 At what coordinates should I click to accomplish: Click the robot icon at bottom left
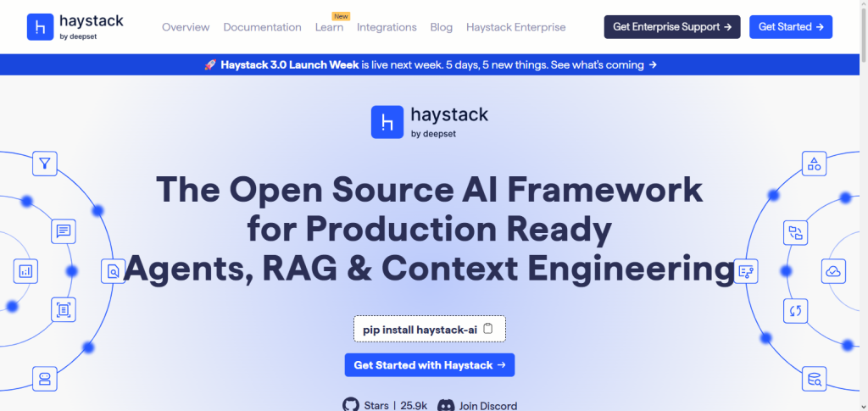(45, 379)
